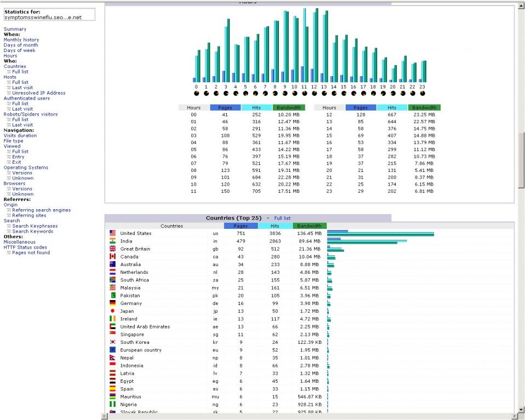525x420 pixels.
Task: Click the Pages not found link
Action: (x=31, y=253)
